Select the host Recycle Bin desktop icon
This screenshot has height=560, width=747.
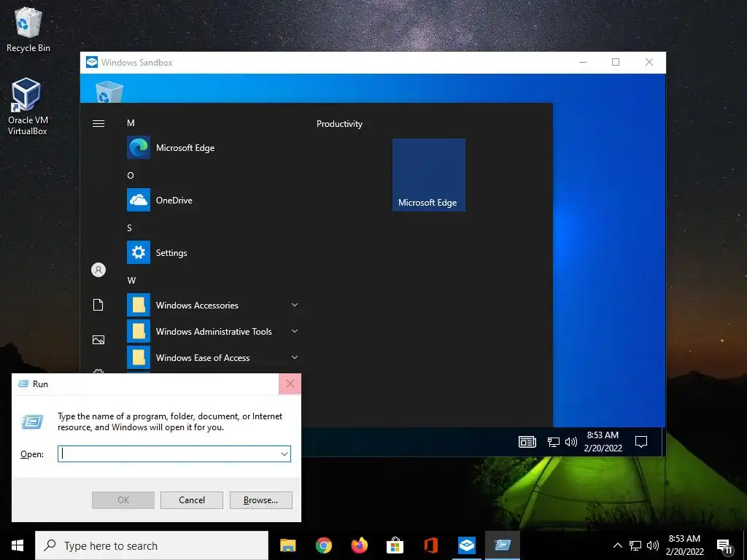[x=28, y=29]
